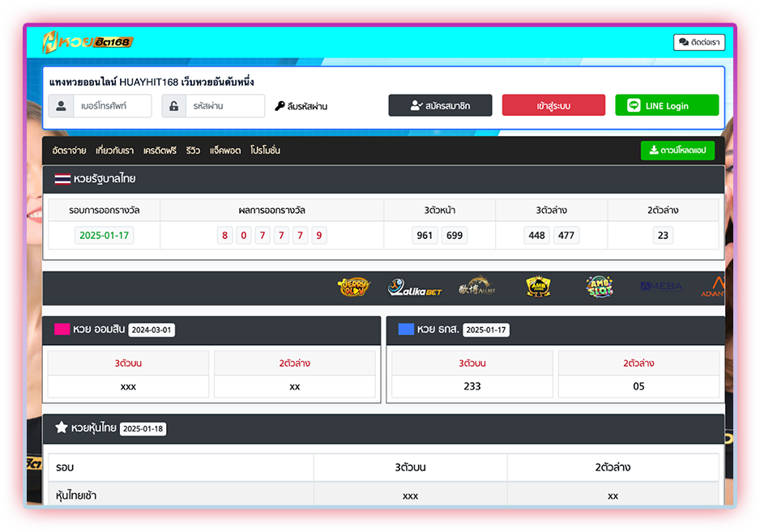This screenshot has width=760, height=532.
Task: Open the AMB Slot provider logo
Action: pos(600,287)
